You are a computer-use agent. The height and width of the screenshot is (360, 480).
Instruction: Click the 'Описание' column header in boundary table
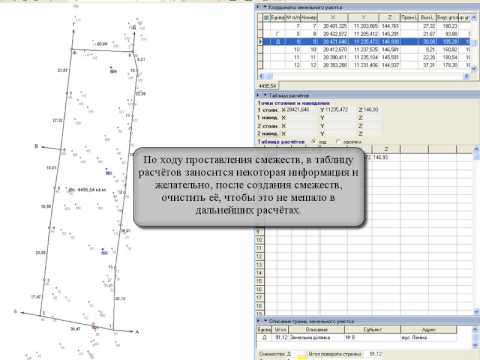click(x=316, y=329)
